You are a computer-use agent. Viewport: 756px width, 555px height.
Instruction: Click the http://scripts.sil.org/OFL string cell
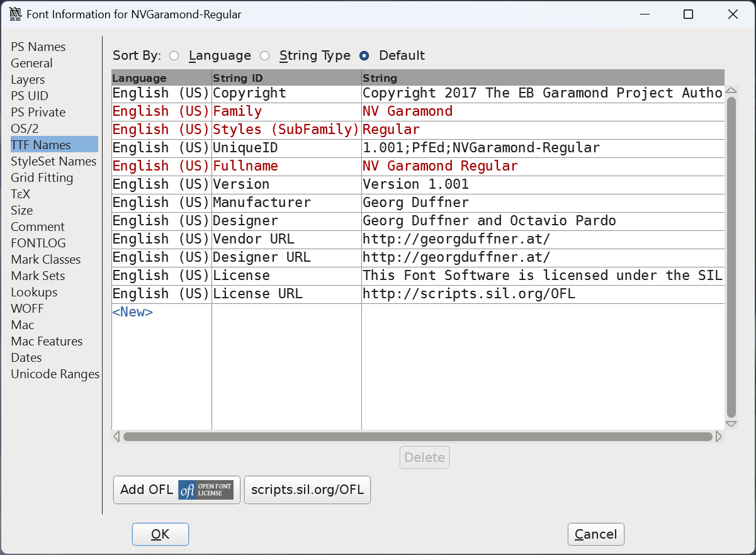543,294
